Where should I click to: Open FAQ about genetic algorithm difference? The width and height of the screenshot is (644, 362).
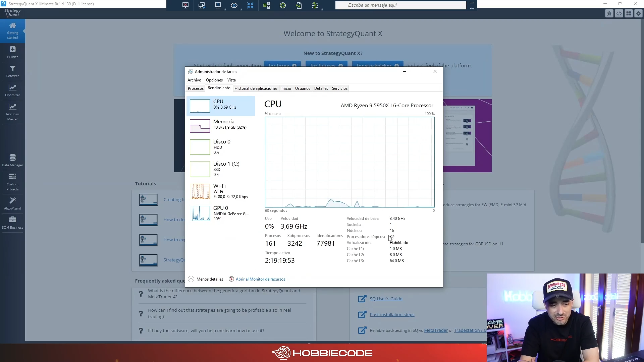(x=224, y=294)
